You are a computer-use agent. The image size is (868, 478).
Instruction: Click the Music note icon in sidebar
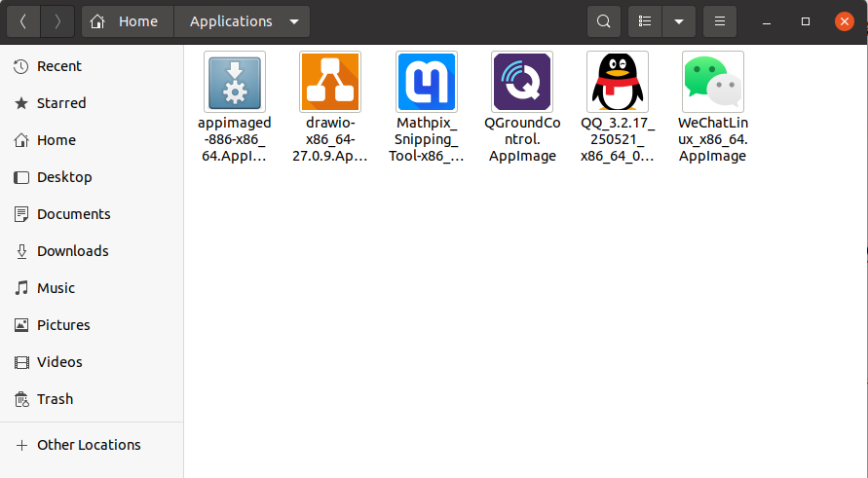21,288
